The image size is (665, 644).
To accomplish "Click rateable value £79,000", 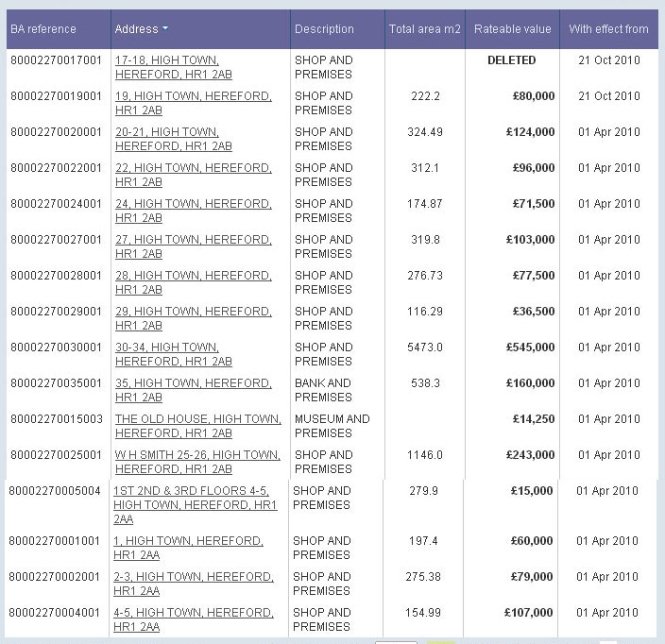I will pos(532,577).
